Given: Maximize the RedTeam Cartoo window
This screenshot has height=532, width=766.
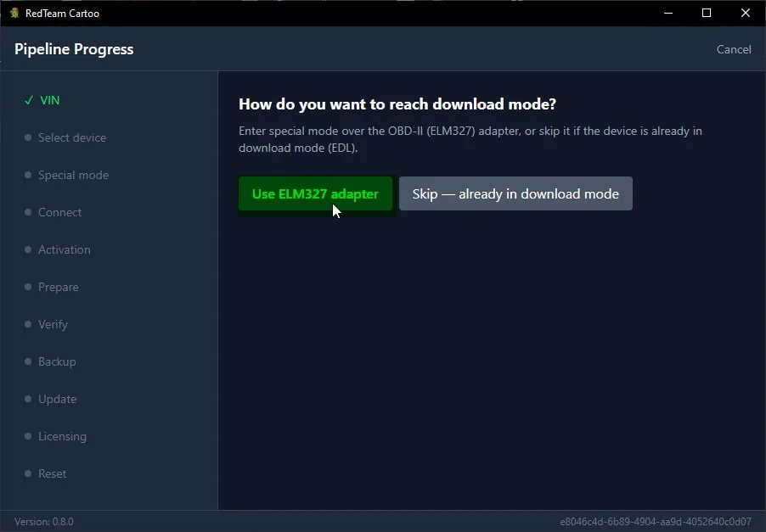Looking at the screenshot, I should (x=707, y=14).
